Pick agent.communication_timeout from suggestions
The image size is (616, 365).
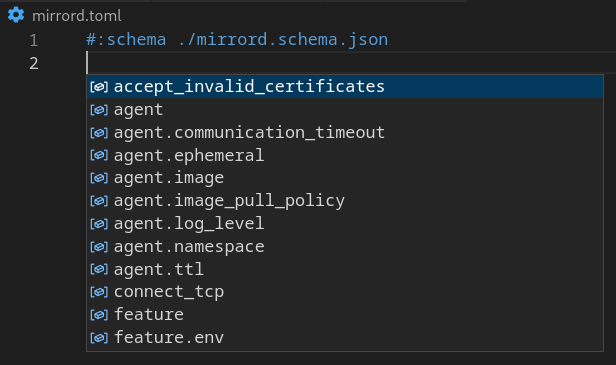pos(345,132)
